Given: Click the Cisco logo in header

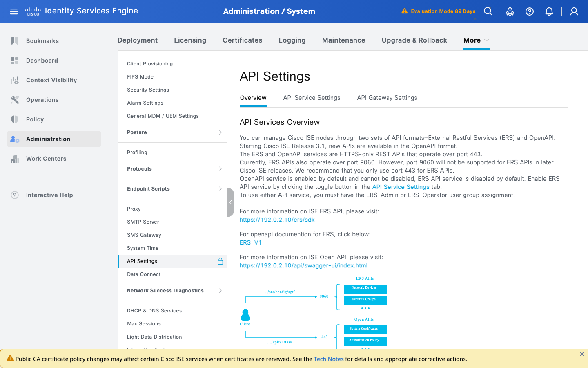Looking at the screenshot, I should click(x=33, y=11).
